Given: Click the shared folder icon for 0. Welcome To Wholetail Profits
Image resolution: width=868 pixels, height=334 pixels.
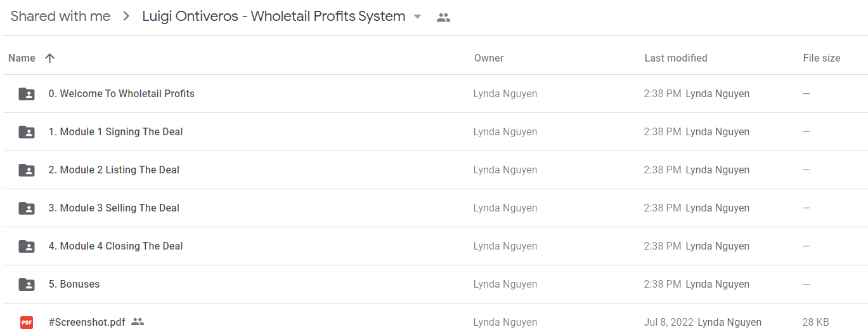Looking at the screenshot, I should point(27,94).
